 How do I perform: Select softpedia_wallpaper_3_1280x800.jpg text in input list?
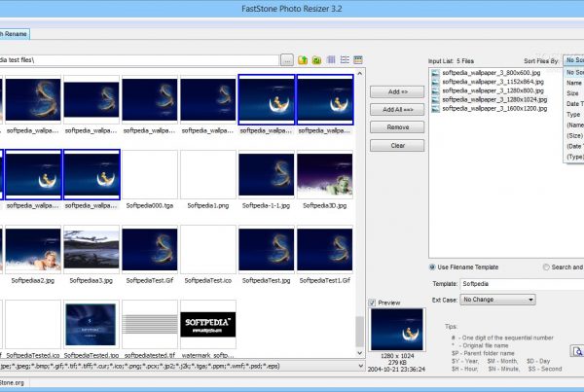[493, 90]
